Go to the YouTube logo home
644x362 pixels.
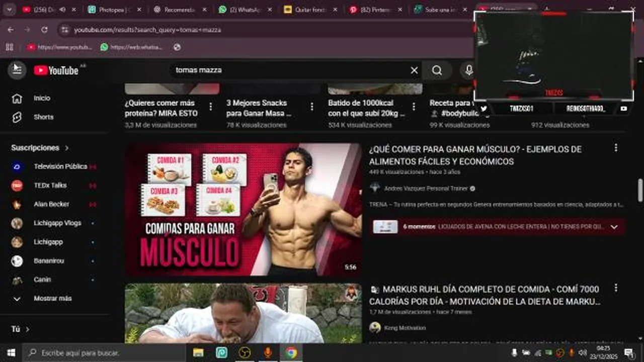(57, 70)
